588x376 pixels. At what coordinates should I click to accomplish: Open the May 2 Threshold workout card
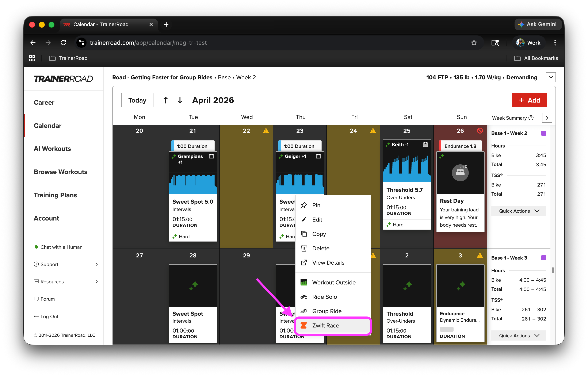click(x=407, y=303)
